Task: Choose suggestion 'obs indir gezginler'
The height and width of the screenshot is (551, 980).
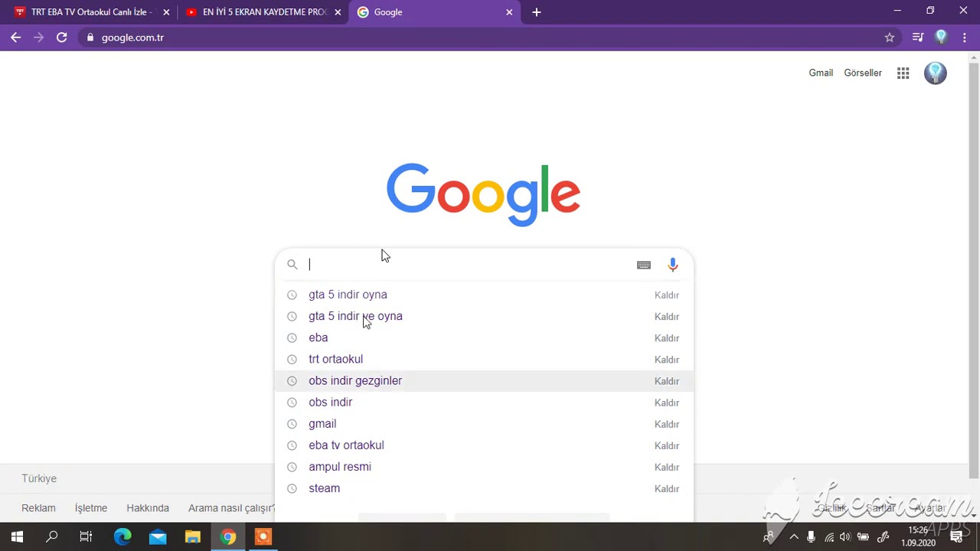Action: pos(355,380)
